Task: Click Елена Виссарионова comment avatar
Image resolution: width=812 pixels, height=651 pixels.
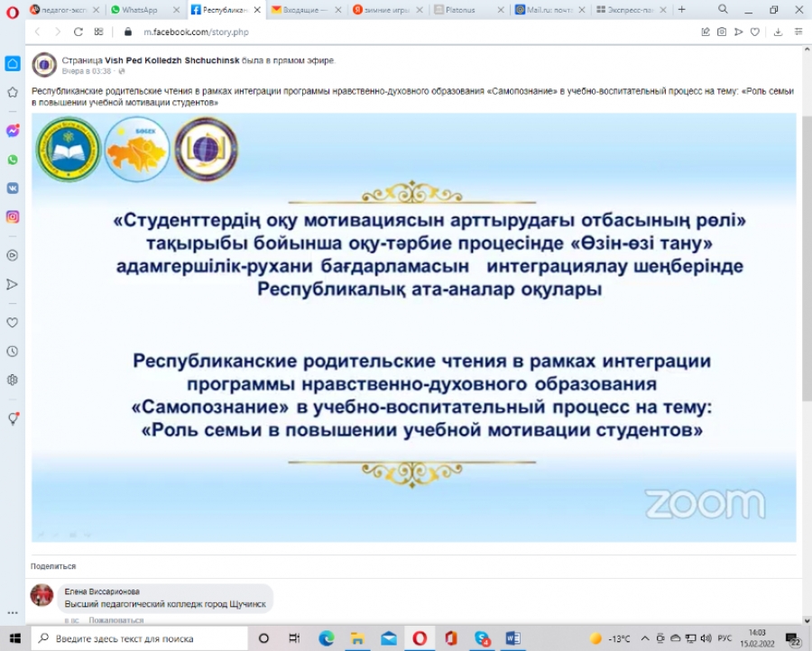Action: click(x=42, y=595)
